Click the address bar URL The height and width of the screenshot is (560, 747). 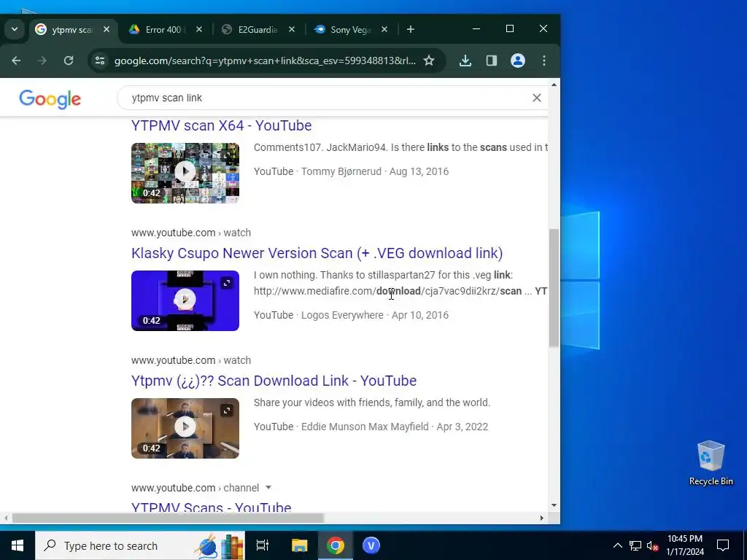(265, 61)
